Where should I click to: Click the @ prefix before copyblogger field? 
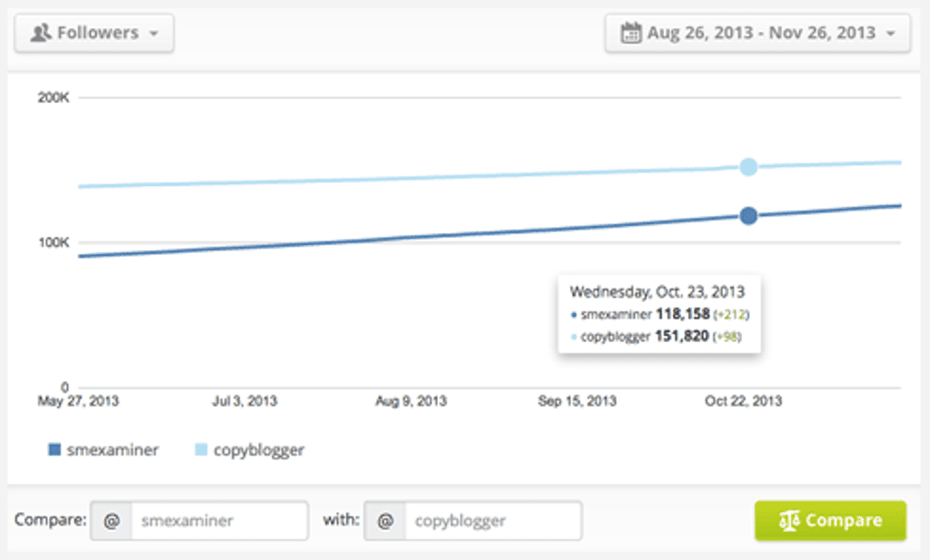tap(385, 521)
